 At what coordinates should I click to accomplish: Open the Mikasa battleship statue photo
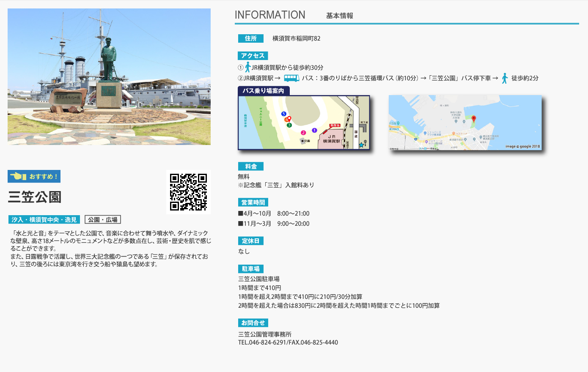[x=109, y=77]
